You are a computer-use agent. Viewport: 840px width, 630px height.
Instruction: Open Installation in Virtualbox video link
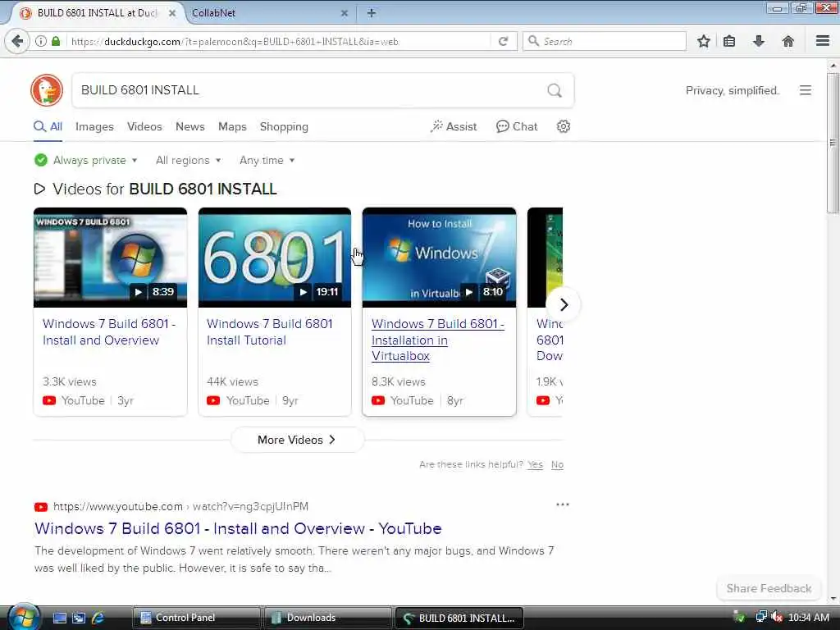pos(438,340)
